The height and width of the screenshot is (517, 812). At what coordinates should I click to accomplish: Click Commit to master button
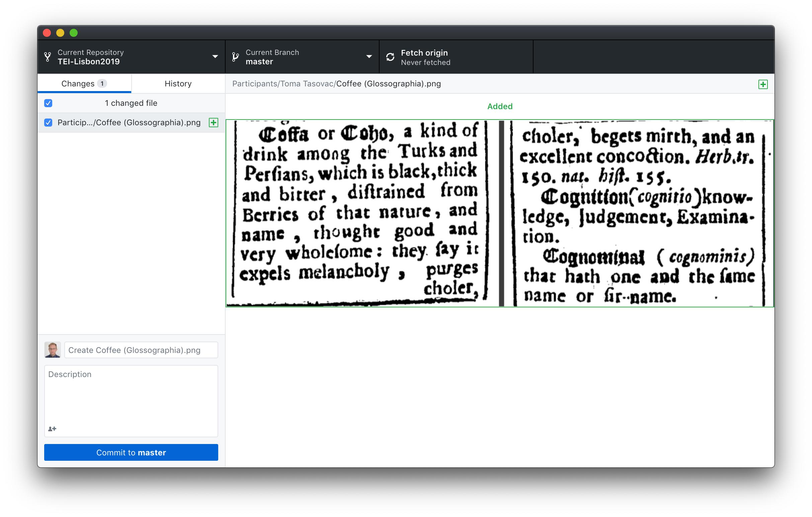point(132,452)
